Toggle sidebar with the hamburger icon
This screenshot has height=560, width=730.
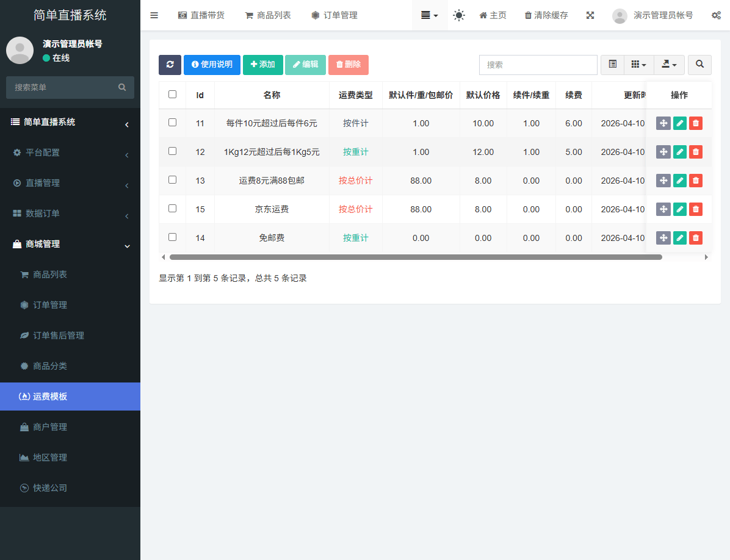point(154,15)
